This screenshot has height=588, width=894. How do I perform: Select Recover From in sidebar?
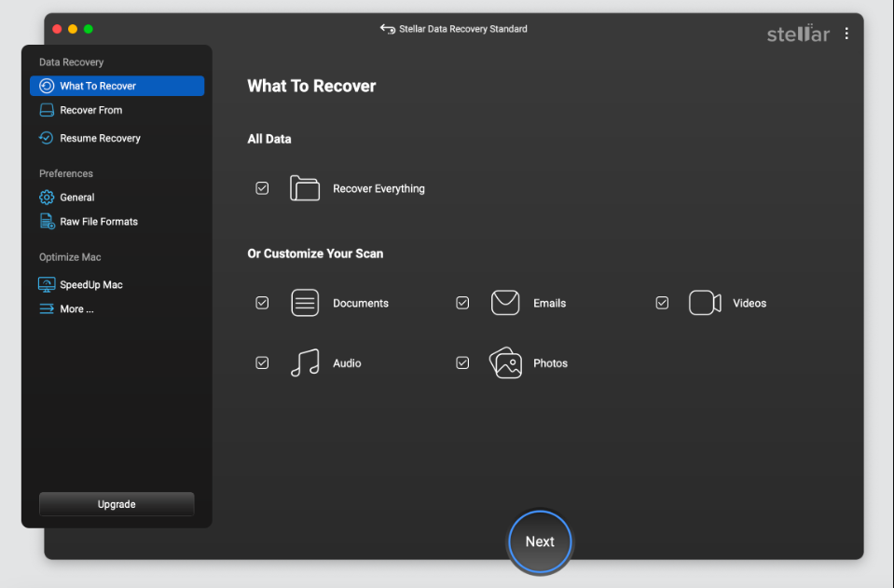(x=90, y=110)
